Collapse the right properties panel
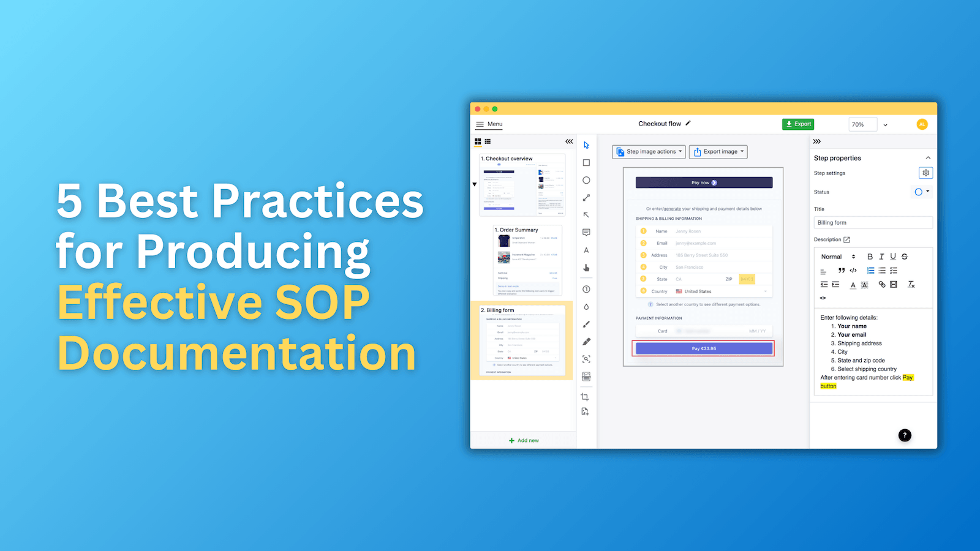 click(817, 141)
